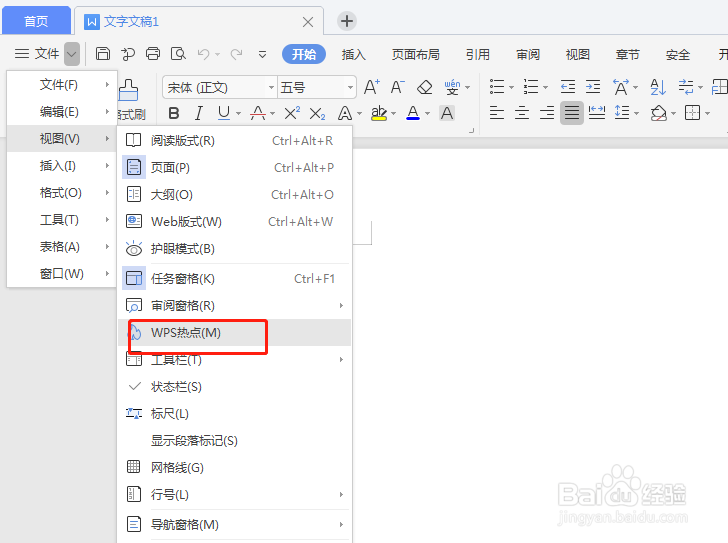Choose 大纲(O) view menu item

click(x=234, y=194)
